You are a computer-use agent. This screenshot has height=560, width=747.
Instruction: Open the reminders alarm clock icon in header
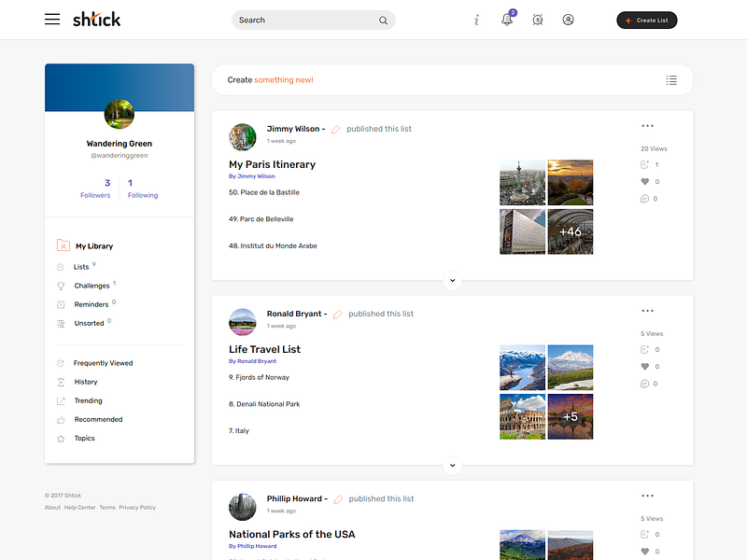pyautogui.click(x=538, y=20)
